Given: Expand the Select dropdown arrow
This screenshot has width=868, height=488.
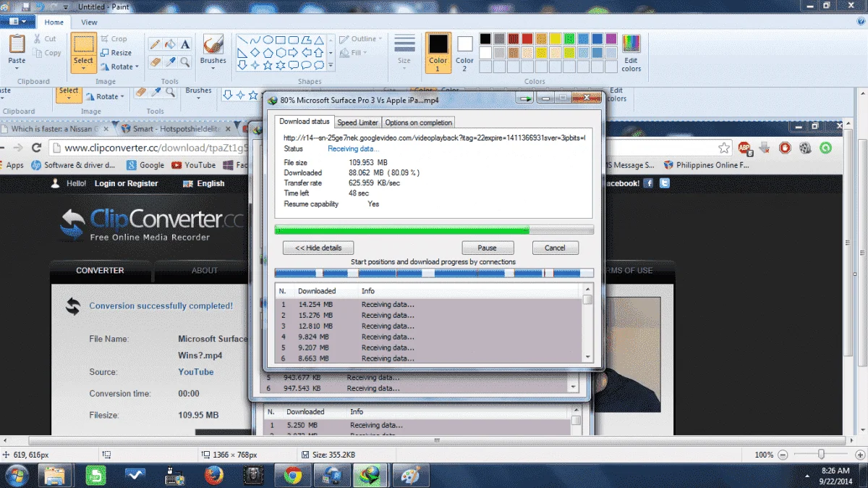Looking at the screenshot, I should click(x=83, y=69).
